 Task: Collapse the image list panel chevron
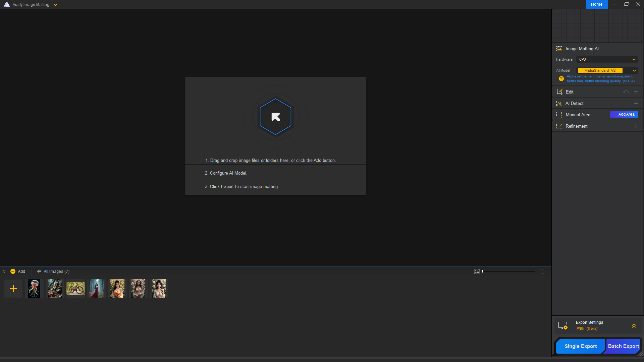tap(4, 271)
